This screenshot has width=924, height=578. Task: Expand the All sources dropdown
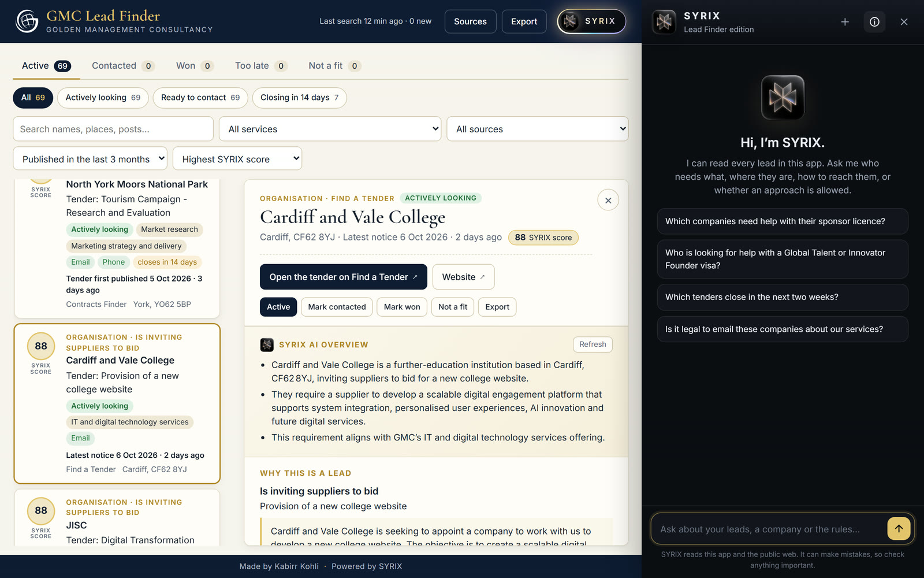538,129
